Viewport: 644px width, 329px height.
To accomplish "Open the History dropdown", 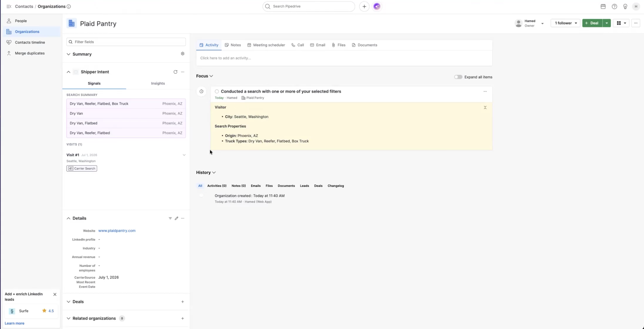I will click(206, 172).
